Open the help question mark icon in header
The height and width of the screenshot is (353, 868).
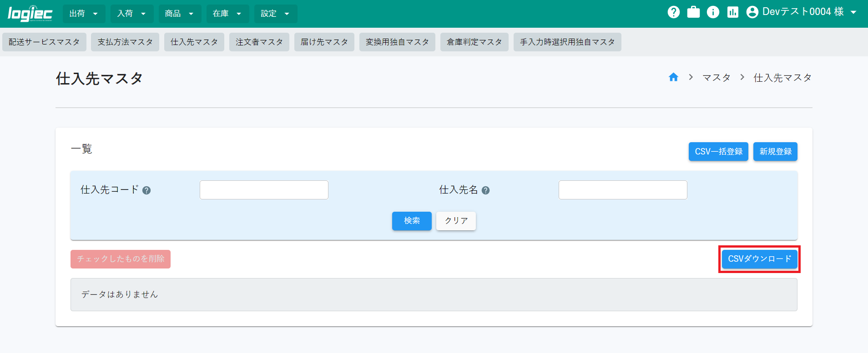674,12
